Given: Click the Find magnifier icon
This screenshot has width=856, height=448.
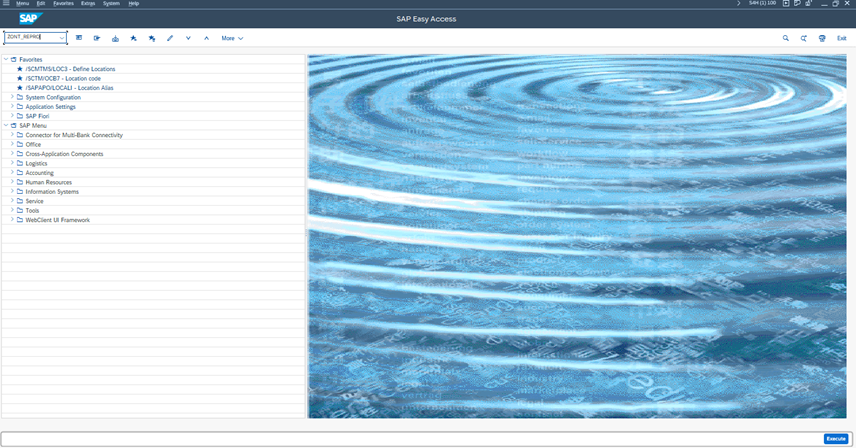Looking at the screenshot, I should point(785,38).
